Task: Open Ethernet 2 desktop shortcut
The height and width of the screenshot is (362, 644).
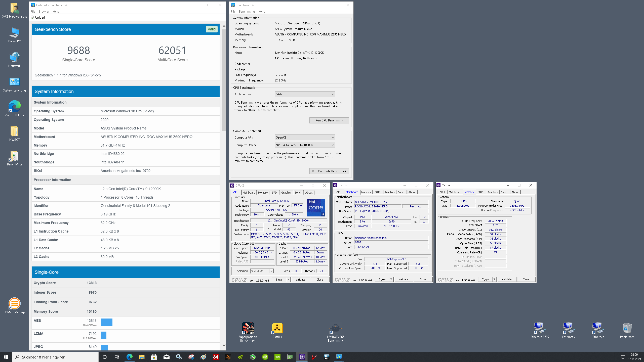Action: coord(569,330)
